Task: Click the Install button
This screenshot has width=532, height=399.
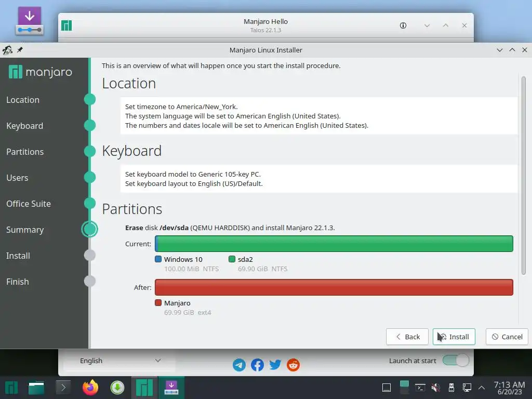Action: click(454, 337)
